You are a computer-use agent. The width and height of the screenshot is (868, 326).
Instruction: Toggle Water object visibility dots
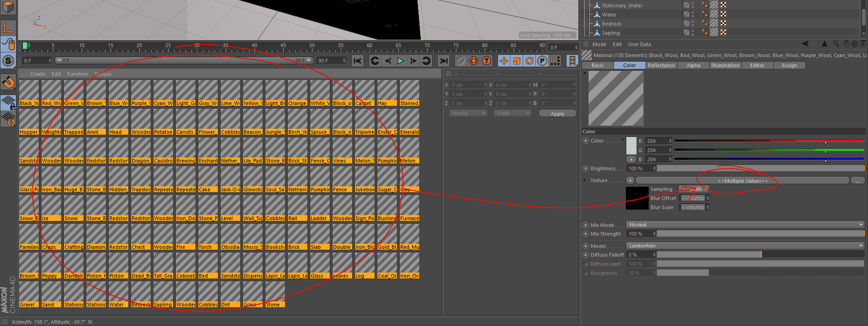693,15
